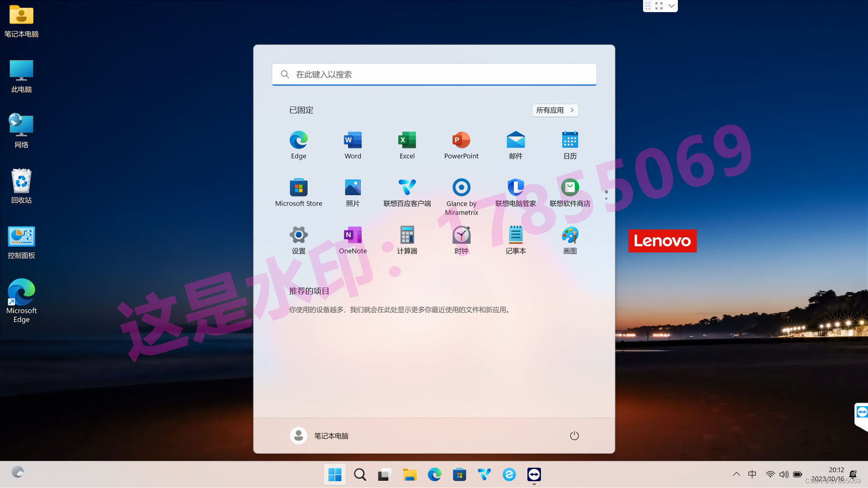Open the 日历 calendar app
The image size is (868, 488).
pyautogui.click(x=569, y=145)
